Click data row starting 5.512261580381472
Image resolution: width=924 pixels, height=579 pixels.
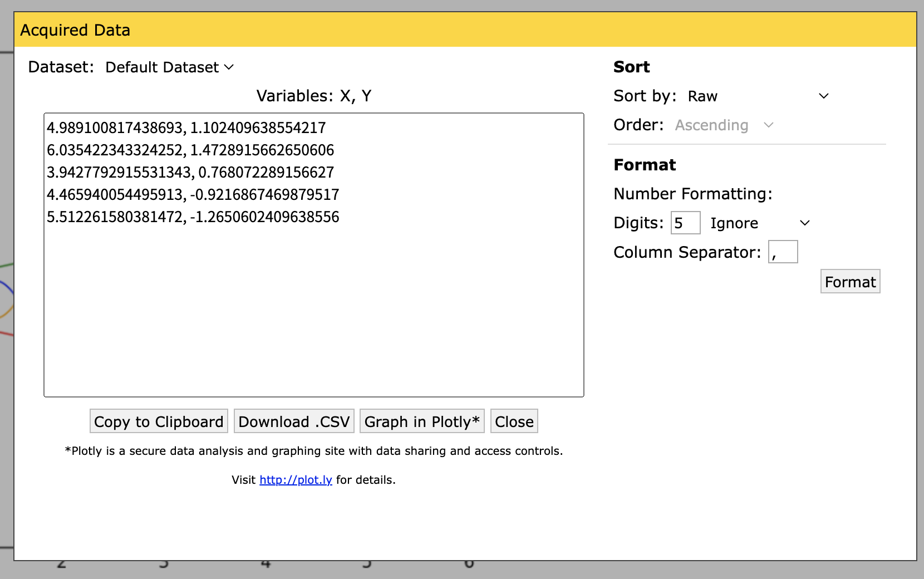(193, 217)
